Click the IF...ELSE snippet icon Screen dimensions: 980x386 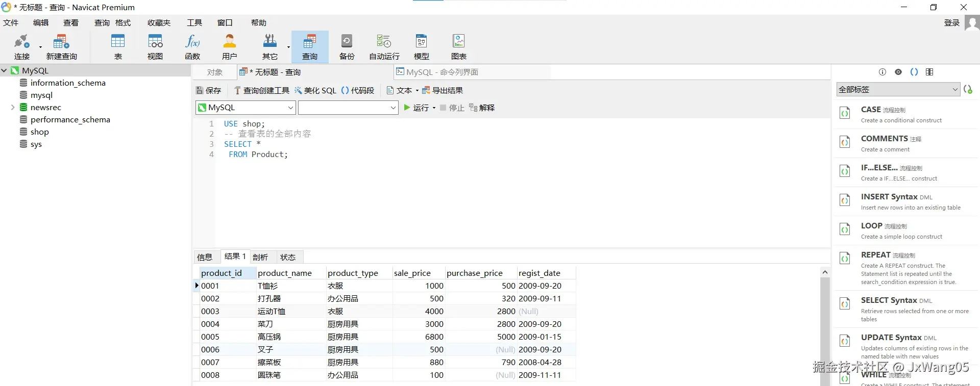click(845, 171)
